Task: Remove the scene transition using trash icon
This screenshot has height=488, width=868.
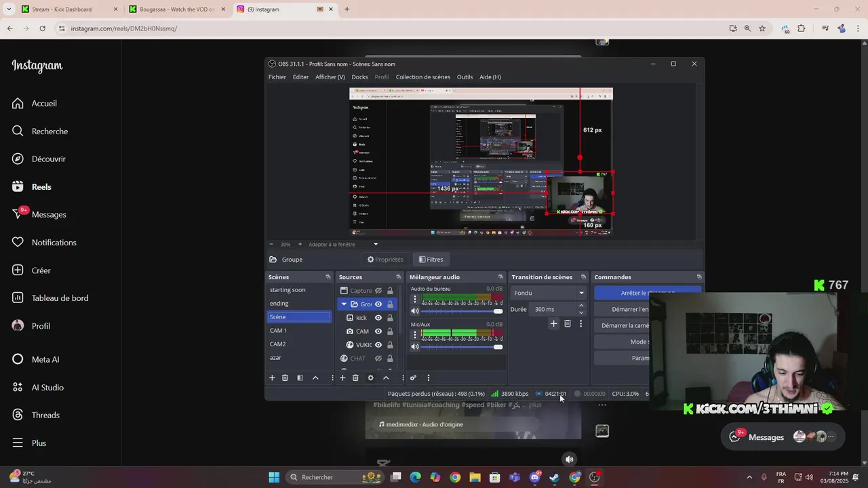Action: pos(568,323)
